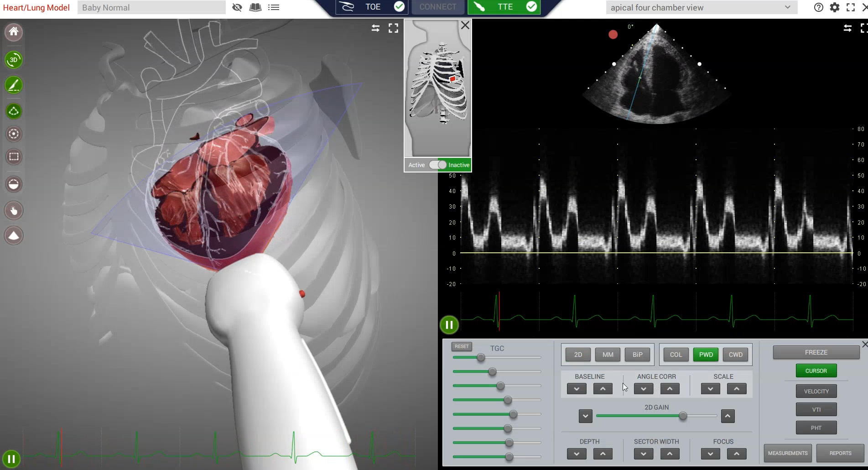Image resolution: width=868 pixels, height=470 pixels.
Task: Swap panels using ultrasound view swap arrows
Action: pyautogui.click(x=847, y=28)
